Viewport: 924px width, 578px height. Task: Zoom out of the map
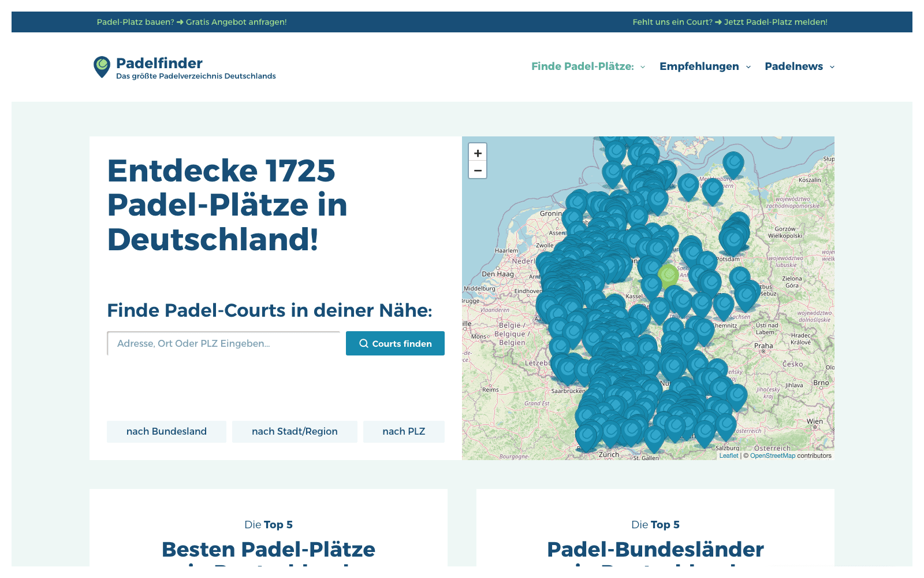pos(478,170)
